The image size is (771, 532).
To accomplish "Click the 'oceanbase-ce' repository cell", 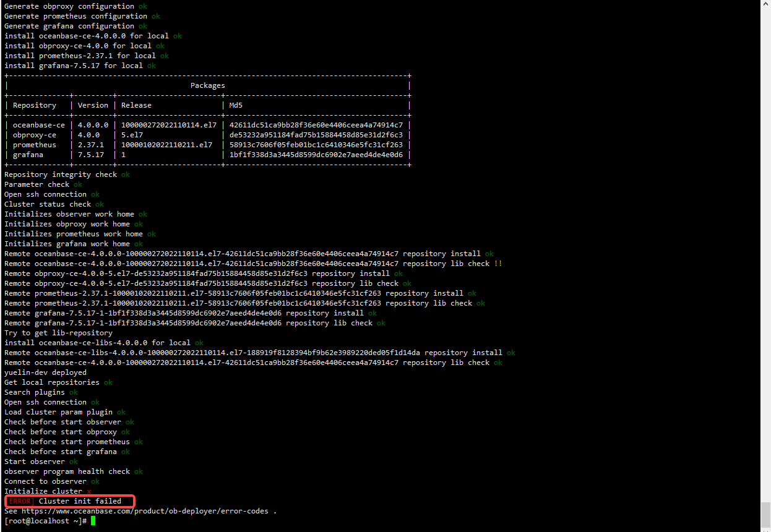I will tap(39, 125).
